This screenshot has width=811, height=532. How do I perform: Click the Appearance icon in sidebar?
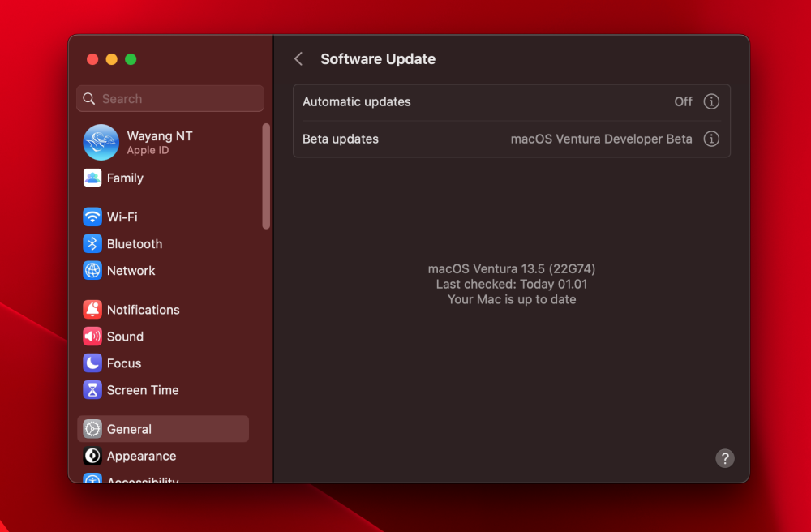(92, 456)
